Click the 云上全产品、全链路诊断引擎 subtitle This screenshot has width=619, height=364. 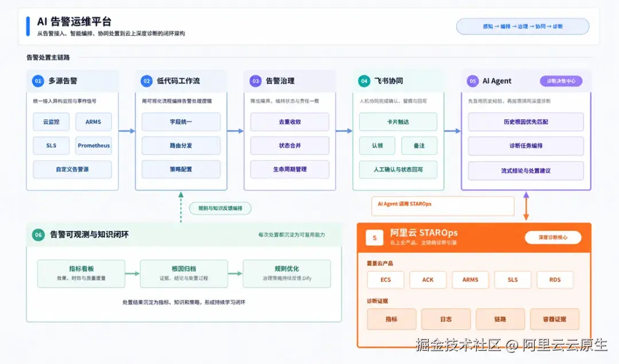click(x=423, y=242)
